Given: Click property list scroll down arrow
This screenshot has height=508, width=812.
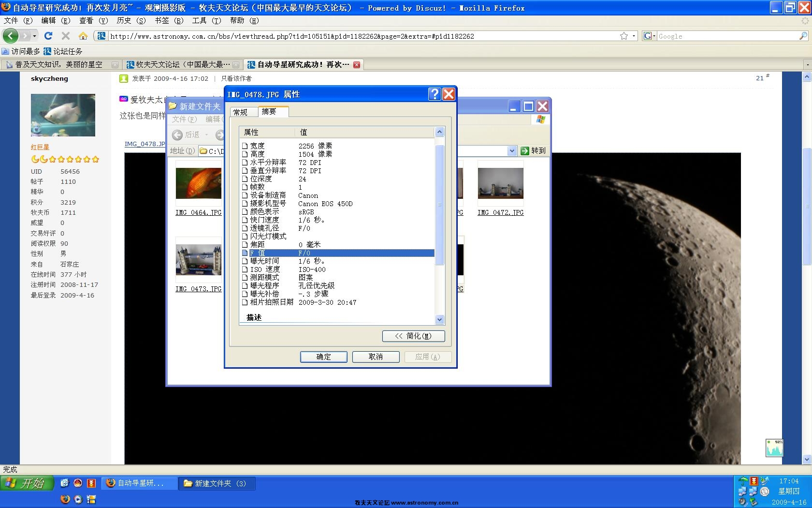Looking at the screenshot, I should (439, 319).
